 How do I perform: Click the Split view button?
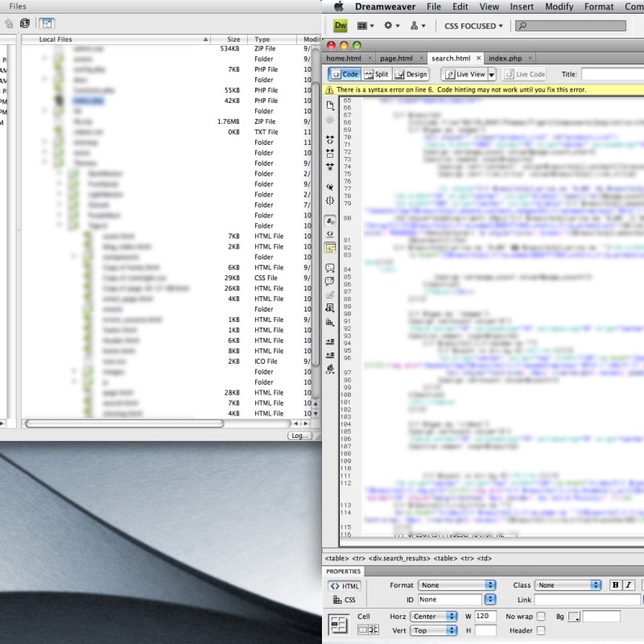[x=378, y=74]
